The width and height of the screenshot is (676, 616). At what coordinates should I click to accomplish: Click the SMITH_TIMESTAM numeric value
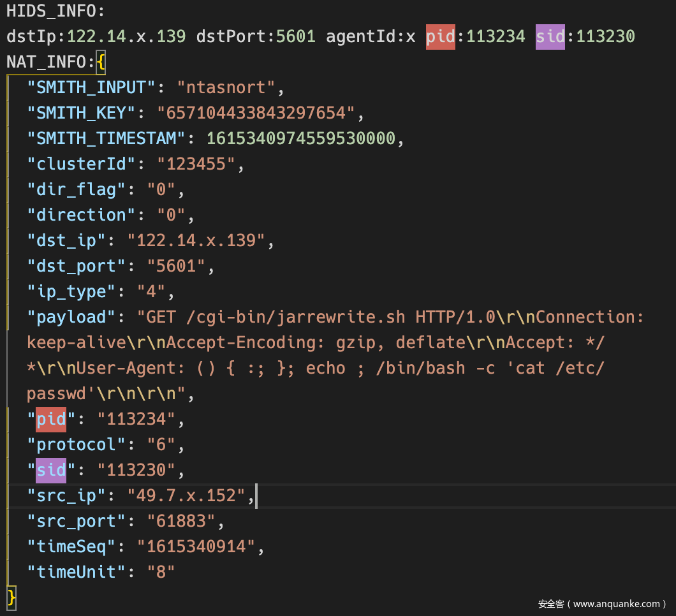pyautogui.click(x=300, y=138)
